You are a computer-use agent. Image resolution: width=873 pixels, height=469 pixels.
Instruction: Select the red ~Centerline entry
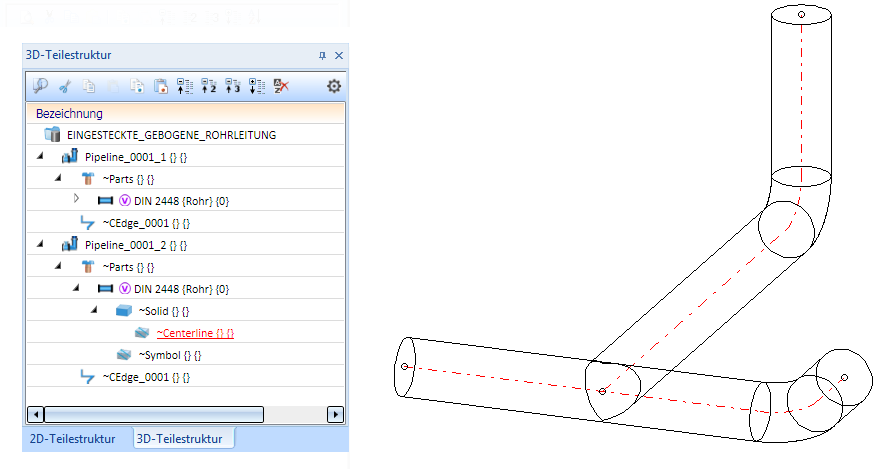coord(195,333)
